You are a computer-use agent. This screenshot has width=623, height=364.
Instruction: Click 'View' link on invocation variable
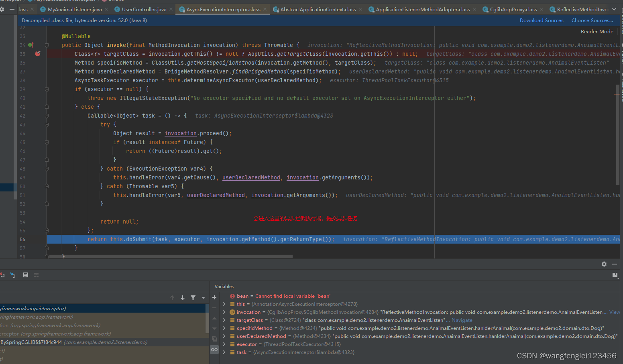(615, 312)
